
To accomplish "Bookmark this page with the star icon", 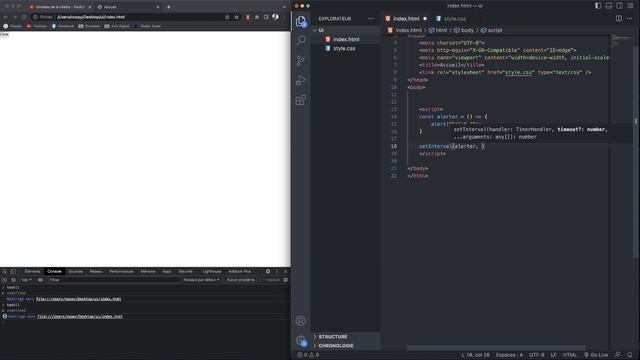I will pyautogui.click(x=236, y=17).
